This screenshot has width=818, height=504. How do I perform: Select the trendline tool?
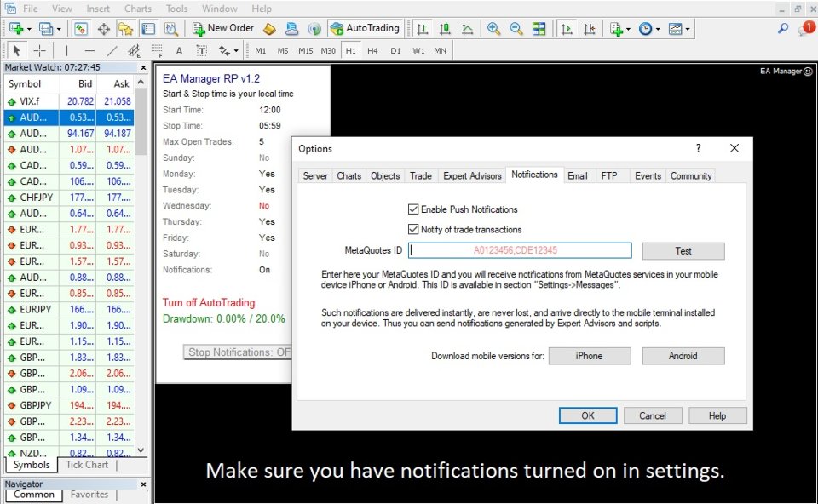(x=112, y=50)
